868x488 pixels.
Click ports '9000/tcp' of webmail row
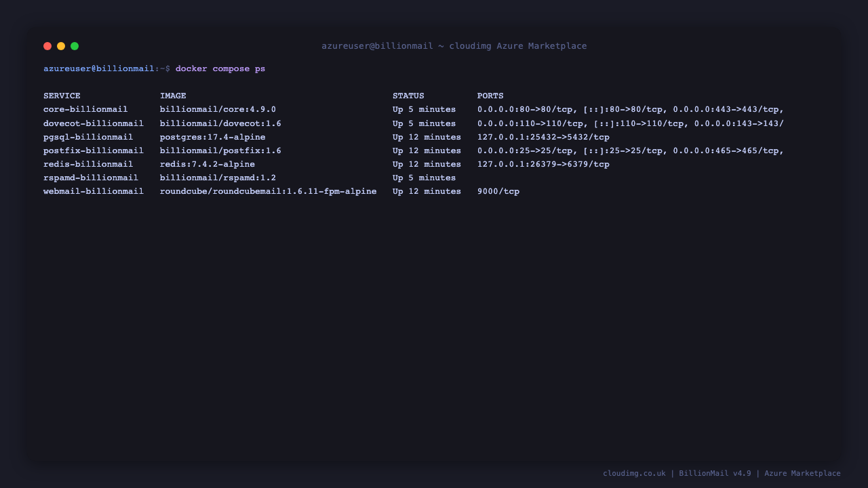click(x=498, y=191)
